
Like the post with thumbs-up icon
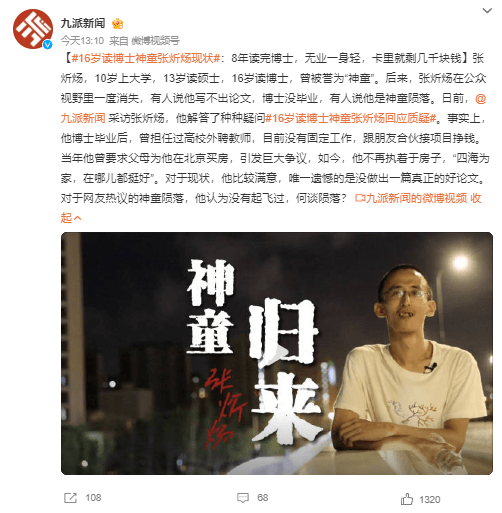pos(406,499)
